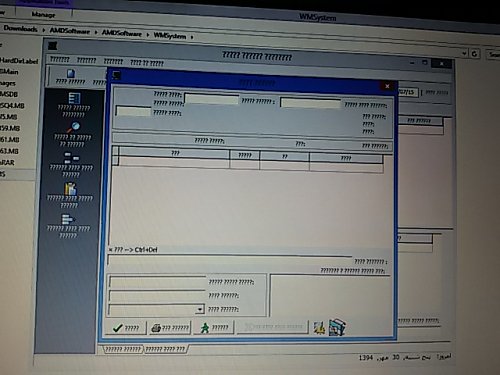The image size is (500, 375).
Task: Click the Explorer refresh button
Action: click(475, 53)
